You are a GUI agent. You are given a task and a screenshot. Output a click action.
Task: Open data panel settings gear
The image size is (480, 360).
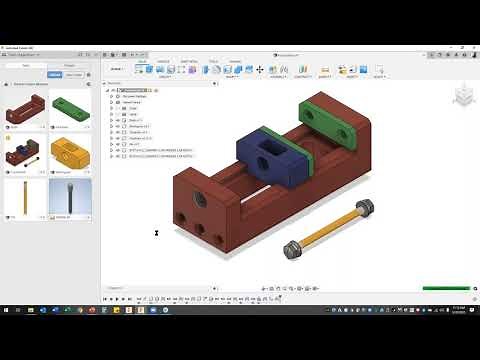coord(89,75)
